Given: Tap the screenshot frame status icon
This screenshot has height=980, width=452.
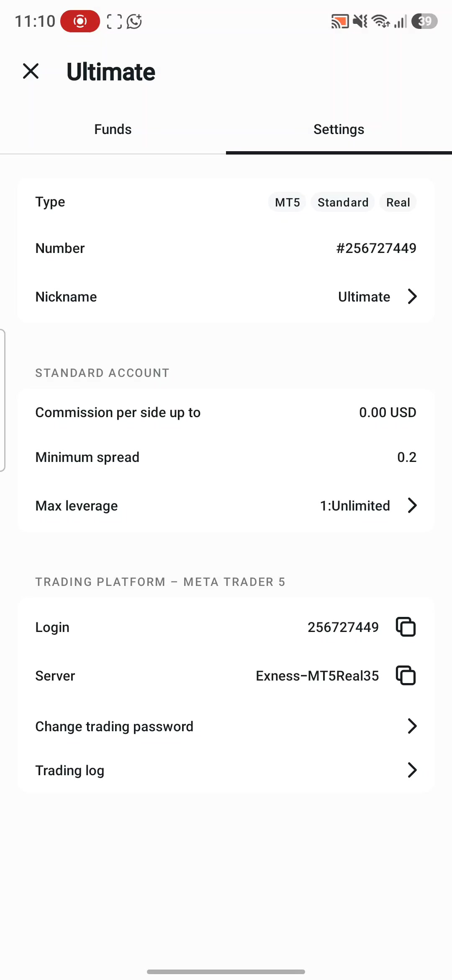Looking at the screenshot, I should coord(114,21).
